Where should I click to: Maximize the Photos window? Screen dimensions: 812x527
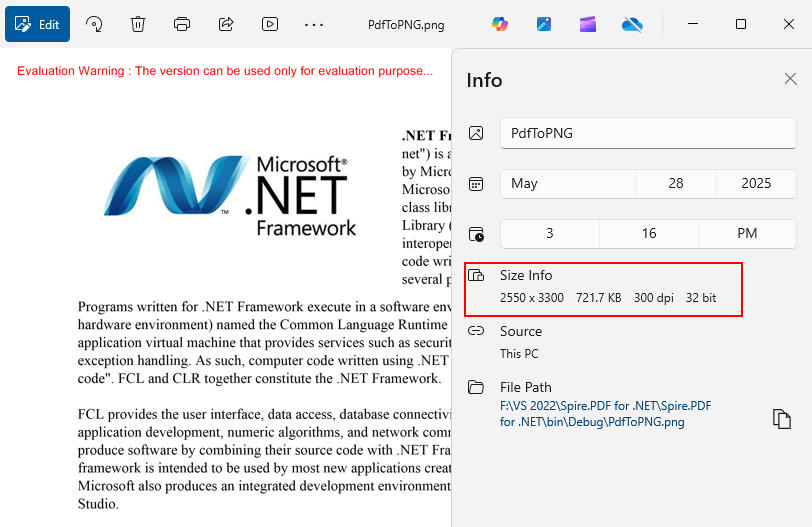pyautogui.click(x=741, y=24)
